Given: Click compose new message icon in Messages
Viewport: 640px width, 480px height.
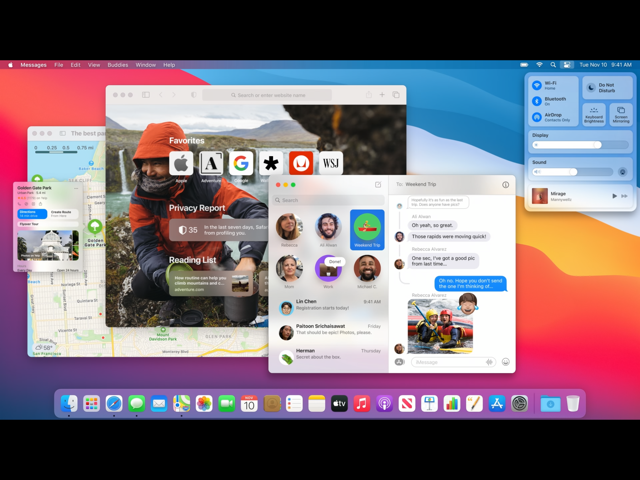Looking at the screenshot, I should click(x=378, y=185).
